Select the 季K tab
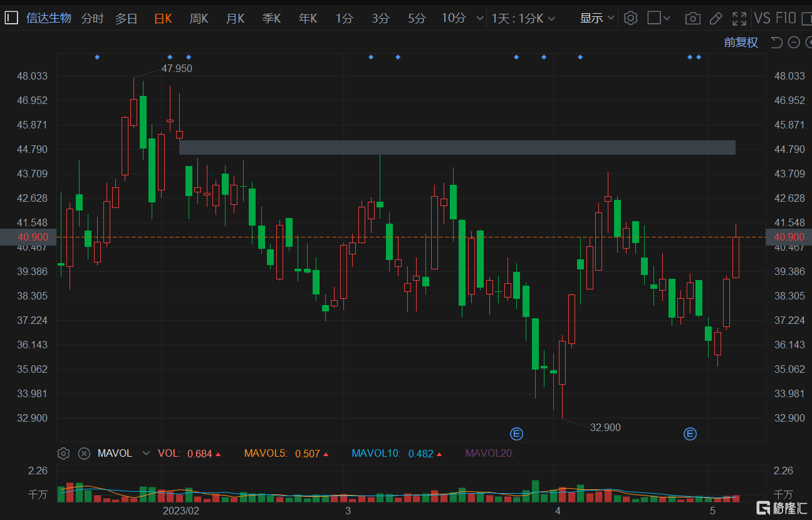This screenshot has height=520, width=812. (271, 18)
